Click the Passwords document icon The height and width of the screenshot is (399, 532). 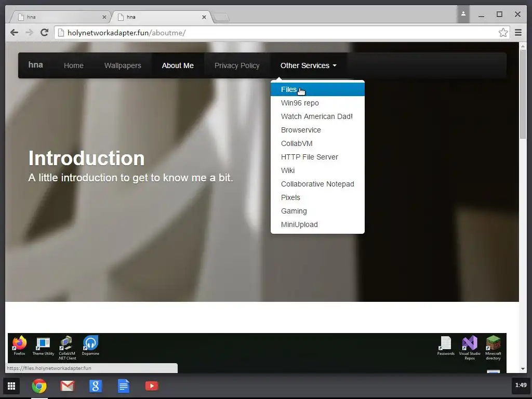point(445,345)
